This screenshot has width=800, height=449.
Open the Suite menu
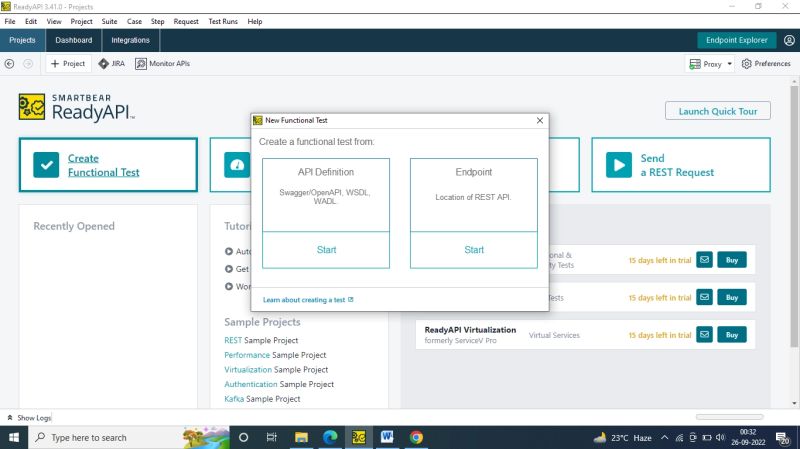[109, 21]
